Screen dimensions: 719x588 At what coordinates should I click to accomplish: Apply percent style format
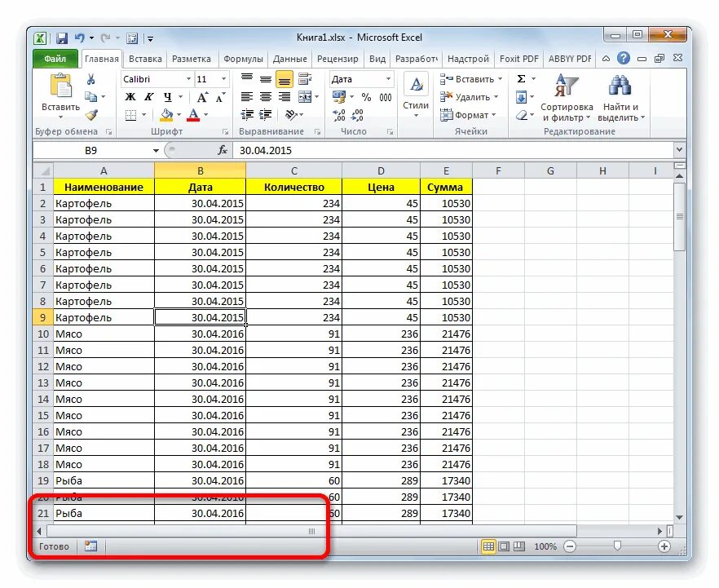coord(366,97)
